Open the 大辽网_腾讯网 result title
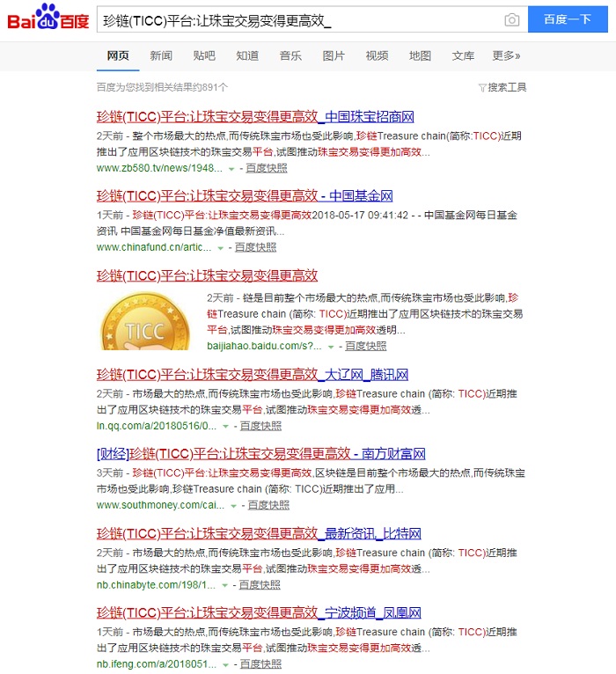Screen dimensions: 616x674 pyautogui.click(x=253, y=375)
